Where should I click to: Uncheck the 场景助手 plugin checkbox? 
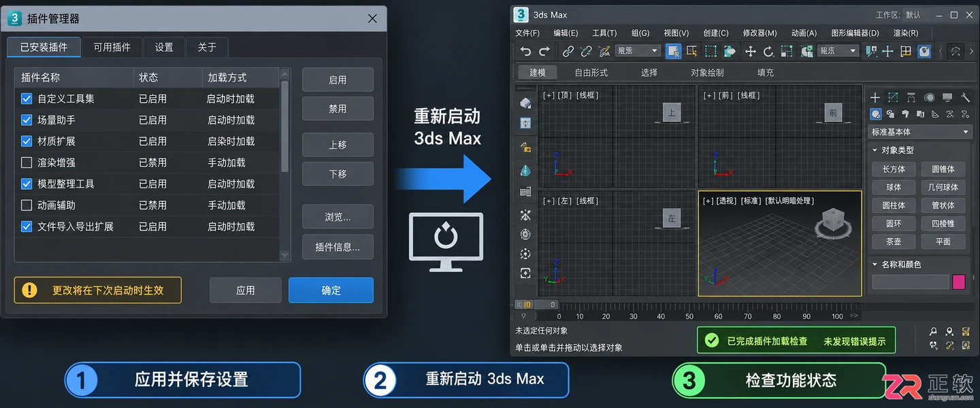tap(27, 120)
